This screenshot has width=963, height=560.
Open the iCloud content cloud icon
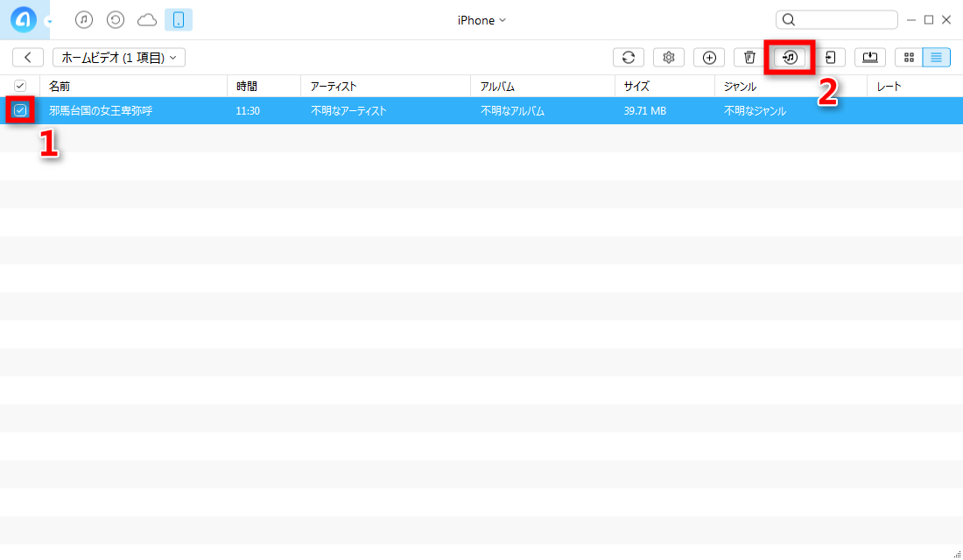[147, 20]
